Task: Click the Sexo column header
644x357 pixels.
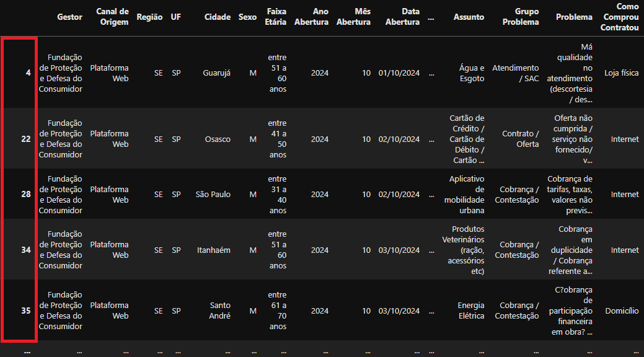Action: click(x=247, y=17)
